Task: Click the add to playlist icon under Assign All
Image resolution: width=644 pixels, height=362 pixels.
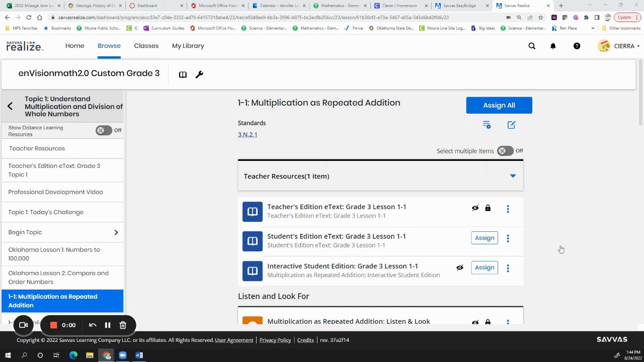Action: [x=487, y=125]
